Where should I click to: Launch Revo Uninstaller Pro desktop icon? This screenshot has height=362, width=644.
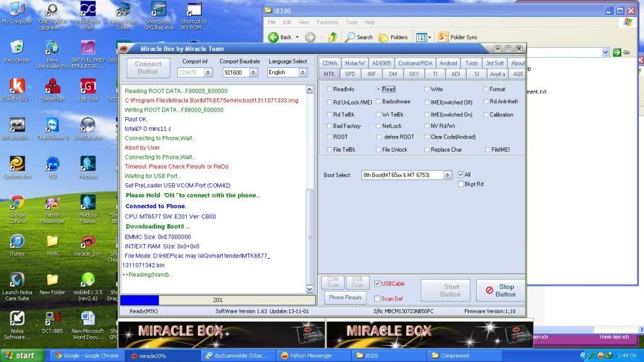tap(53, 54)
